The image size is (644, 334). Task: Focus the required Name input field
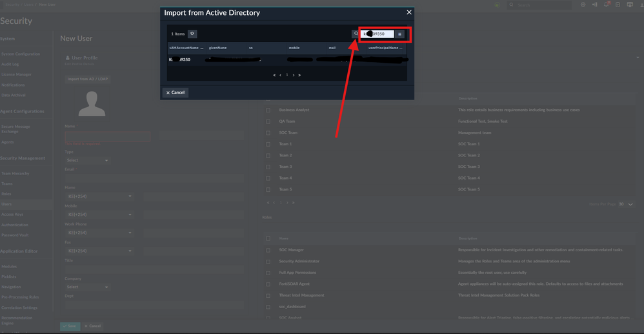[x=108, y=136]
